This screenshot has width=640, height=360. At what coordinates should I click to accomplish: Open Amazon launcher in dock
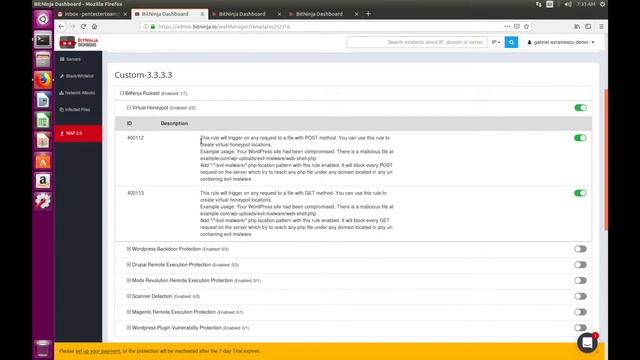(x=43, y=181)
